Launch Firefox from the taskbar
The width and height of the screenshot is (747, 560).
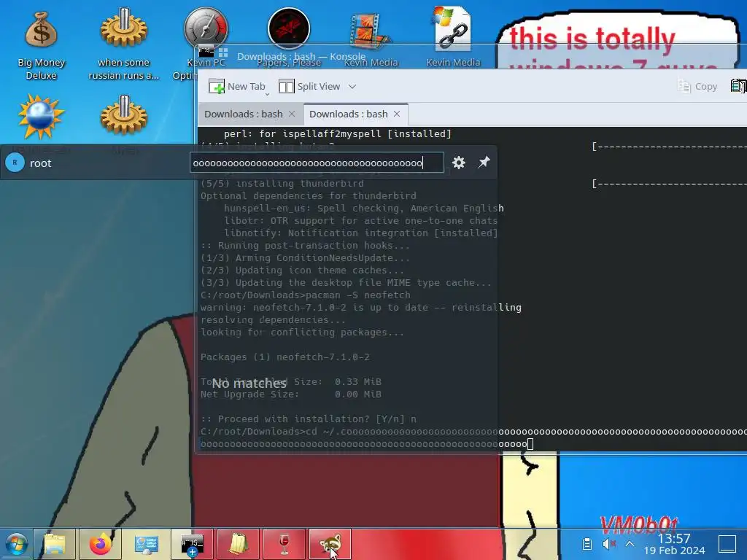click(100, 544)
